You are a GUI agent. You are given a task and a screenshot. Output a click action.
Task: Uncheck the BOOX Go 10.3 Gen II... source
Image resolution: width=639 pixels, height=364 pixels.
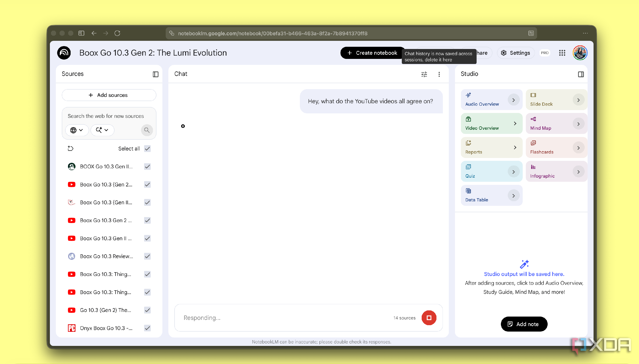147,167
